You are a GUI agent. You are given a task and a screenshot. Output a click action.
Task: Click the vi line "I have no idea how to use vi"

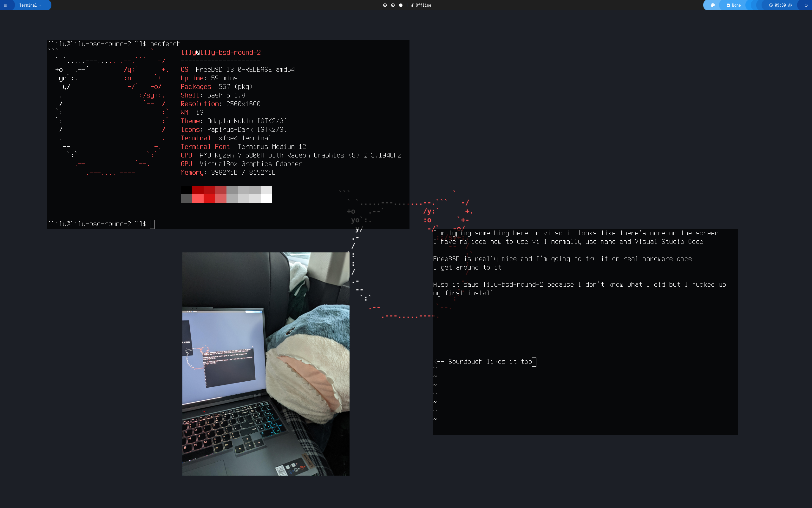(x=568, y=242)
